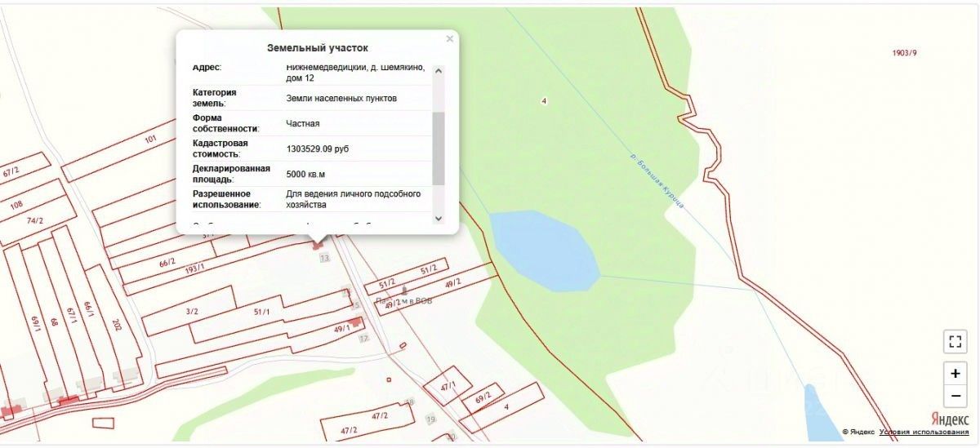
Task: Select parcel 101 on the map
Action: pos(149,140)
